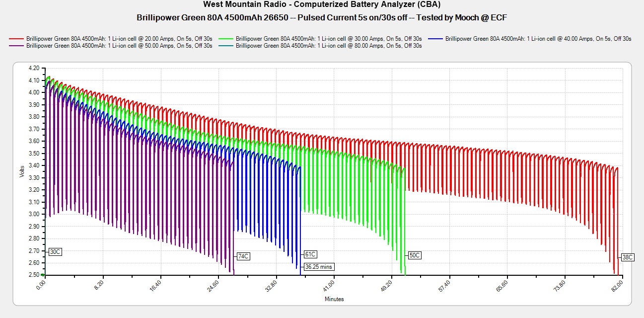
Task: Click the green marker at chart origin
Action: coord(43,275)
